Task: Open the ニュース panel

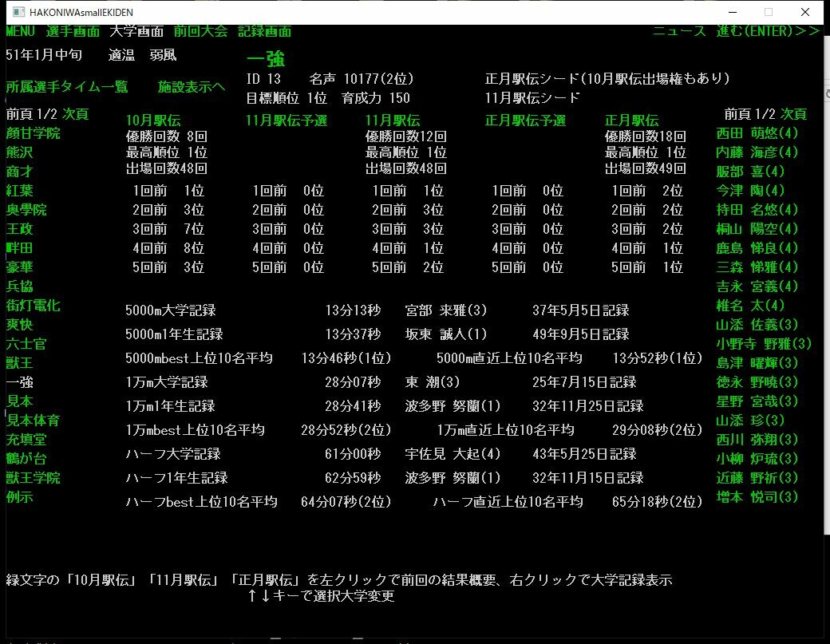Action: 679,32
